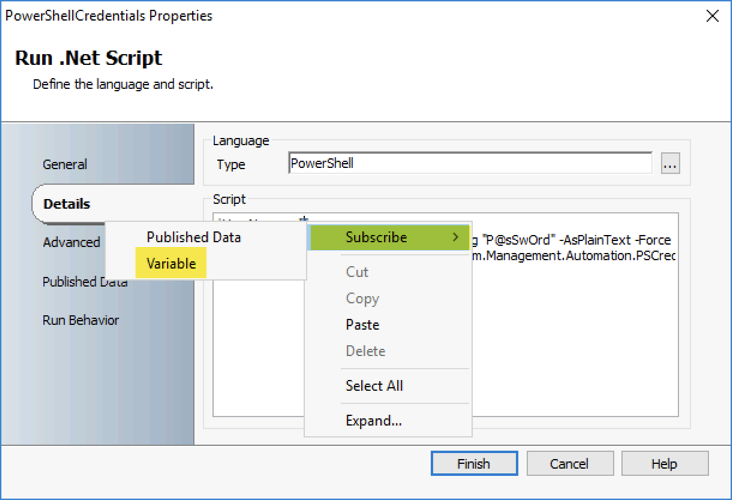This screenshot has width=732, height=500.
Task: Click the Finish button
Action: pyautogui.click(x=474, y=464)
